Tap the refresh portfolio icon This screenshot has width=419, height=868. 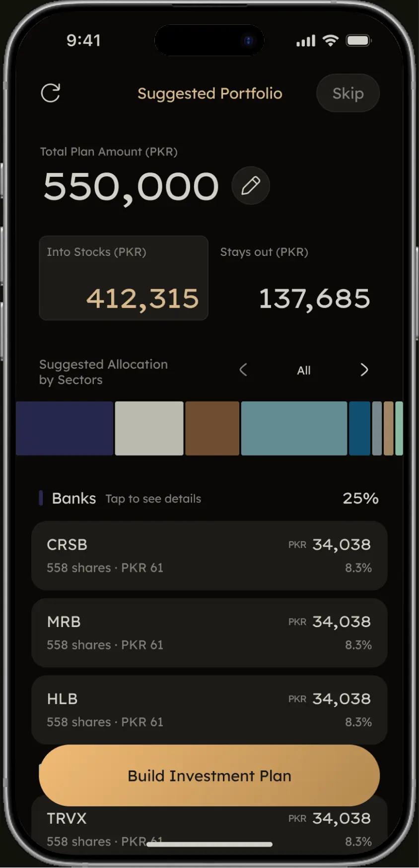[x=51, y=93]
